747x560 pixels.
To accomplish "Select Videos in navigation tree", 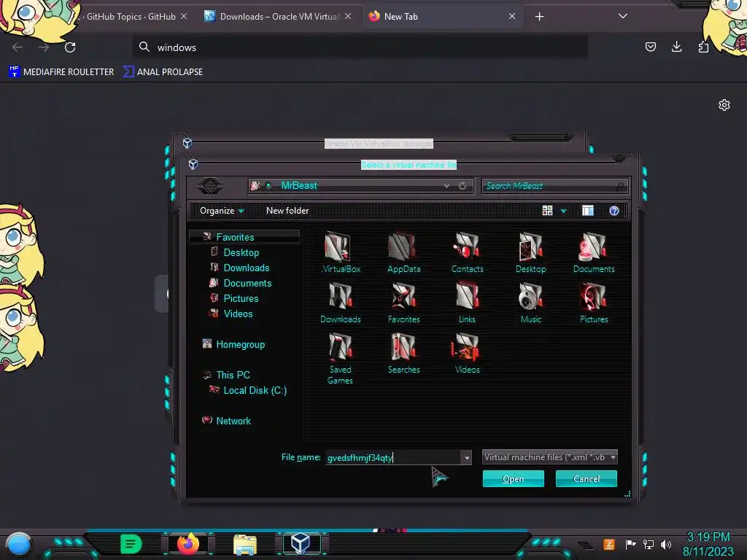I will coord(238,314).
